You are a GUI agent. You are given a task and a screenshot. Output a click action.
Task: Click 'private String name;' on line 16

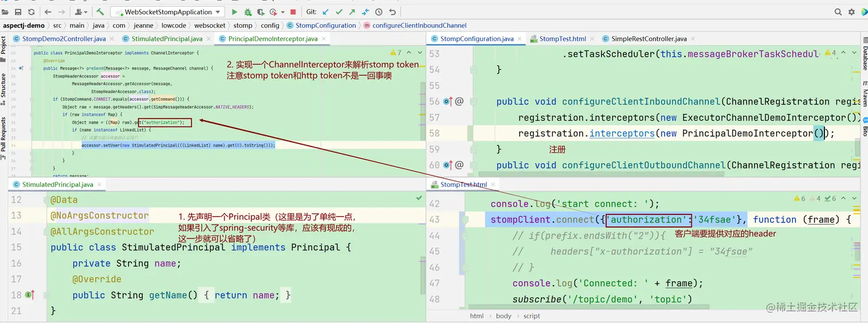pos(126,263)
